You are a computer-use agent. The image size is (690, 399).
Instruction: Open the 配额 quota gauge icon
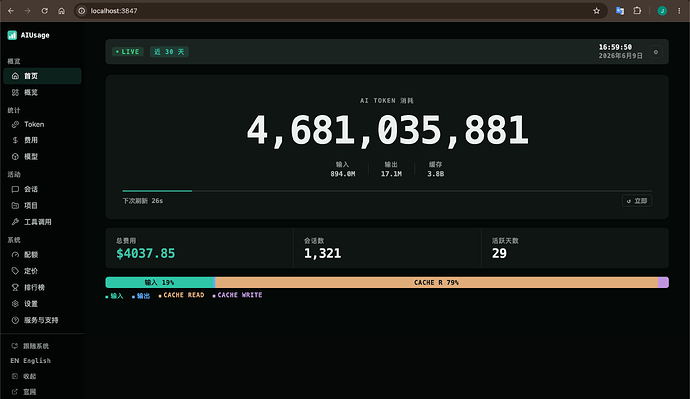tap(15, 255)
